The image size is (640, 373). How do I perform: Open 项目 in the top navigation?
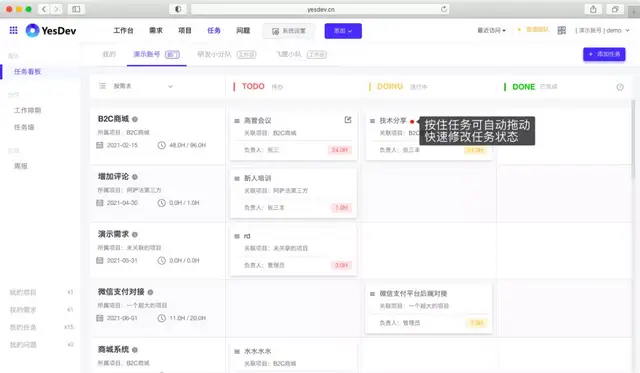184,30
